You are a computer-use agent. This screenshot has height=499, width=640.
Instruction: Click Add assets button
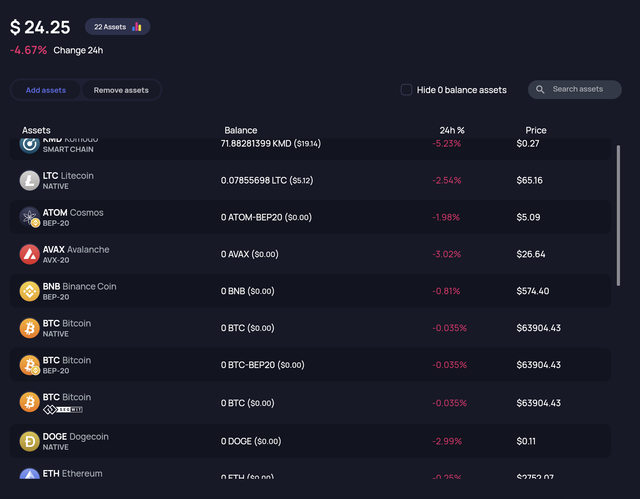click(x=46, y=90)
